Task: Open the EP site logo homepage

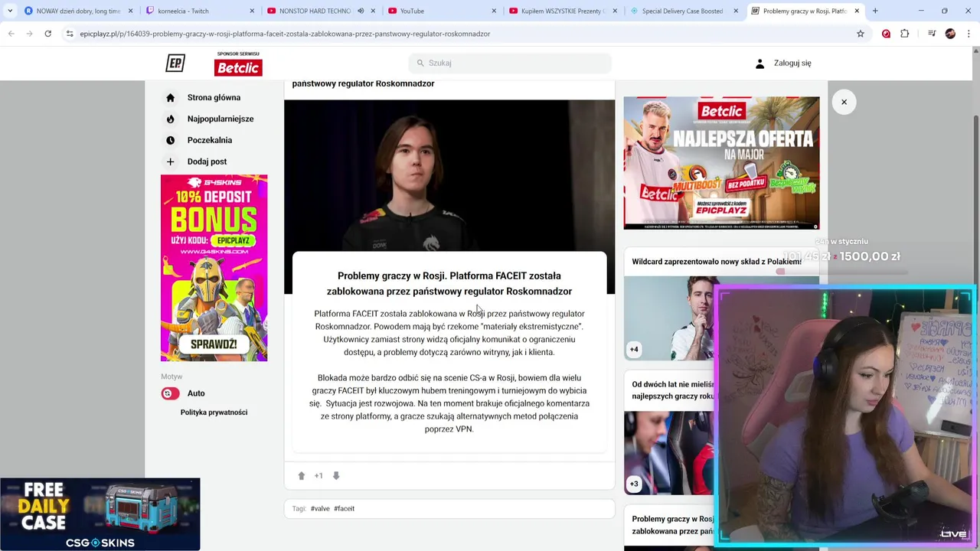Action: point(175,64)
